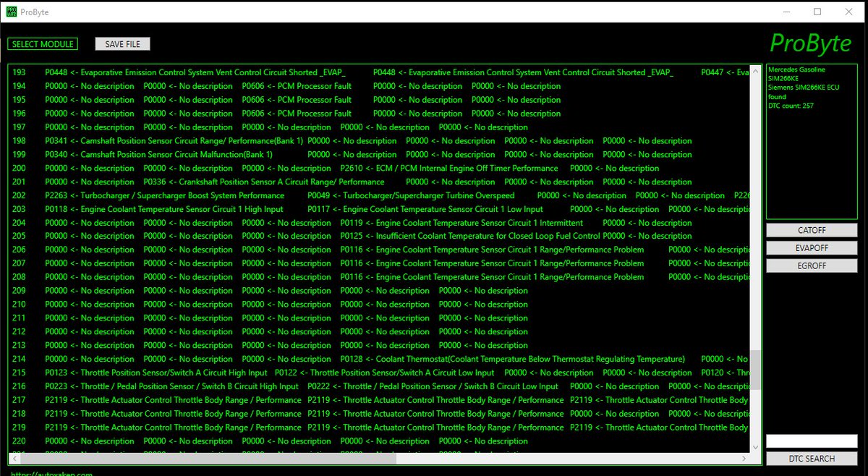Image resolution: width=868 pixels, height=476 pixels.
Task: Click 'DTC count: 257' in info panel
Action: (791, 106)
